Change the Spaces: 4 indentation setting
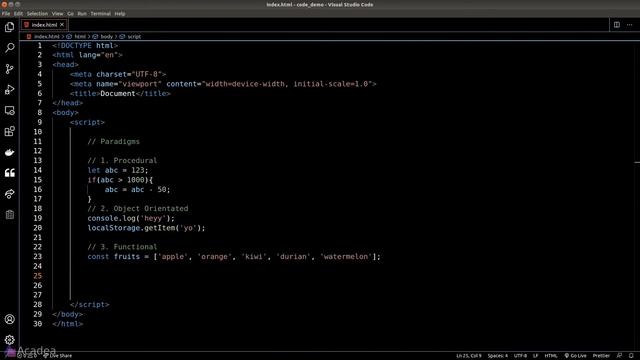The width and height of the screenshot is (640, 360). (498, 356)
